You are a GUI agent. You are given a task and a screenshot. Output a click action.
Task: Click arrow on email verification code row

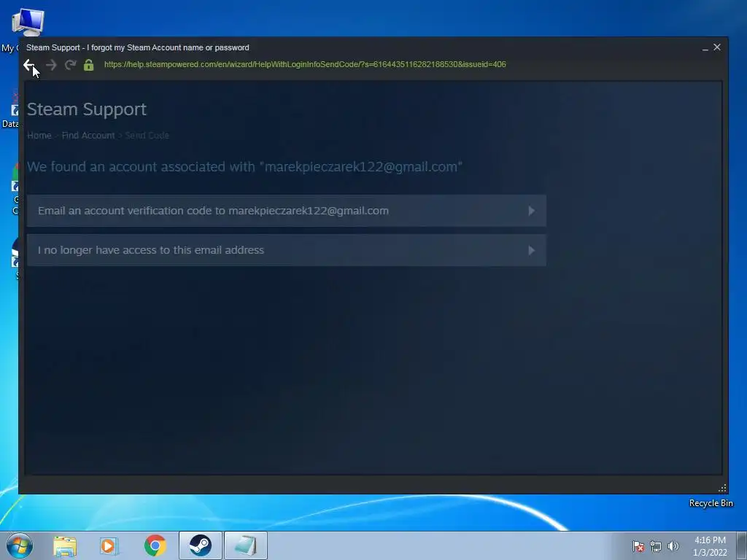point(532,211)
